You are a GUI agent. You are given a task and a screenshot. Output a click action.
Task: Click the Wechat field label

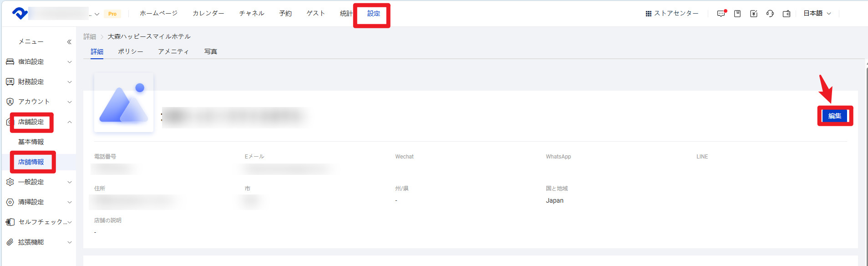[404, 157]
